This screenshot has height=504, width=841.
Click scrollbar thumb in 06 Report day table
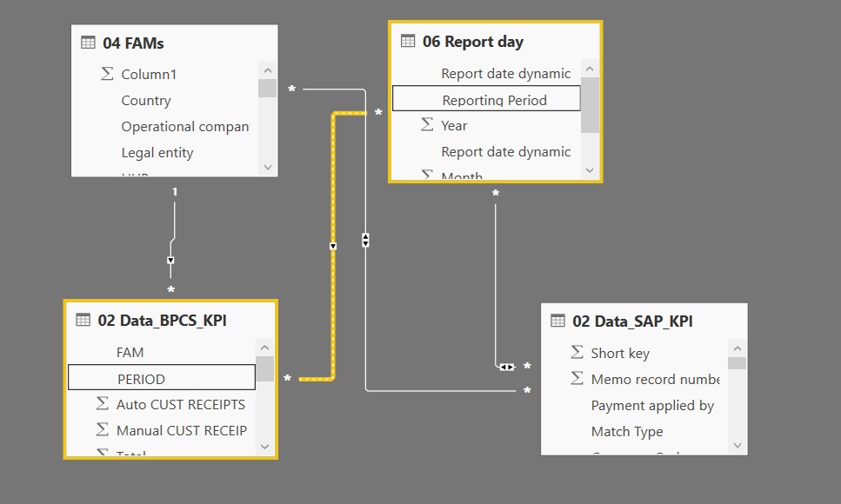[590, 105]
